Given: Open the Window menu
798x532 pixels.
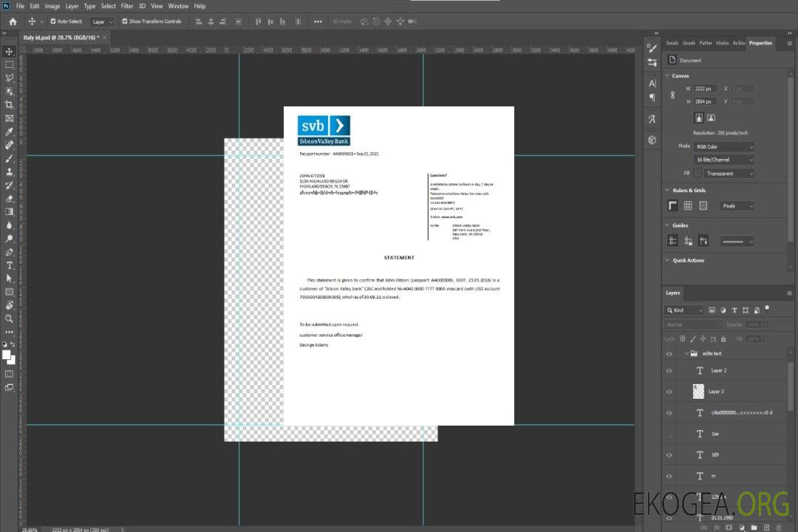Looking at the screenshot, I should [178, 6].
